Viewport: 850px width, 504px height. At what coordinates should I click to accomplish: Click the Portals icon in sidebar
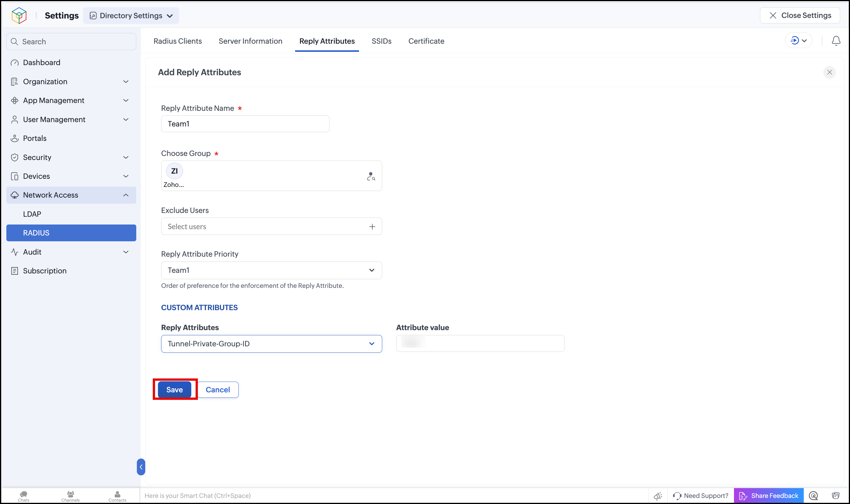14,138
